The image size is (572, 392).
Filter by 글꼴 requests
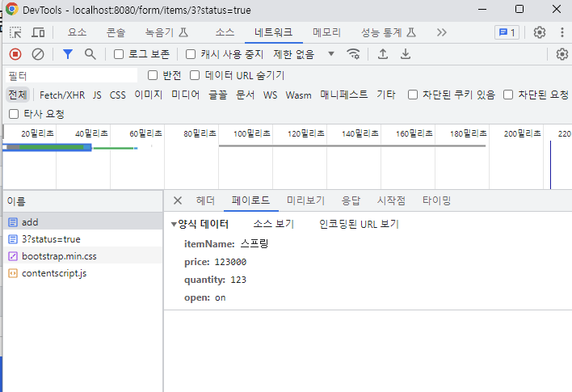tap(218, 95)
